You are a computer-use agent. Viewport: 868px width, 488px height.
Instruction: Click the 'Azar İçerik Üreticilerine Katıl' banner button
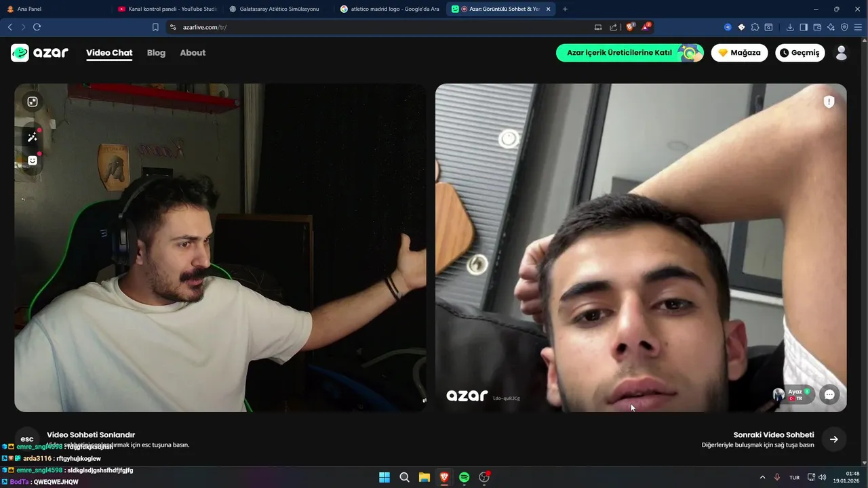(630, 53)
